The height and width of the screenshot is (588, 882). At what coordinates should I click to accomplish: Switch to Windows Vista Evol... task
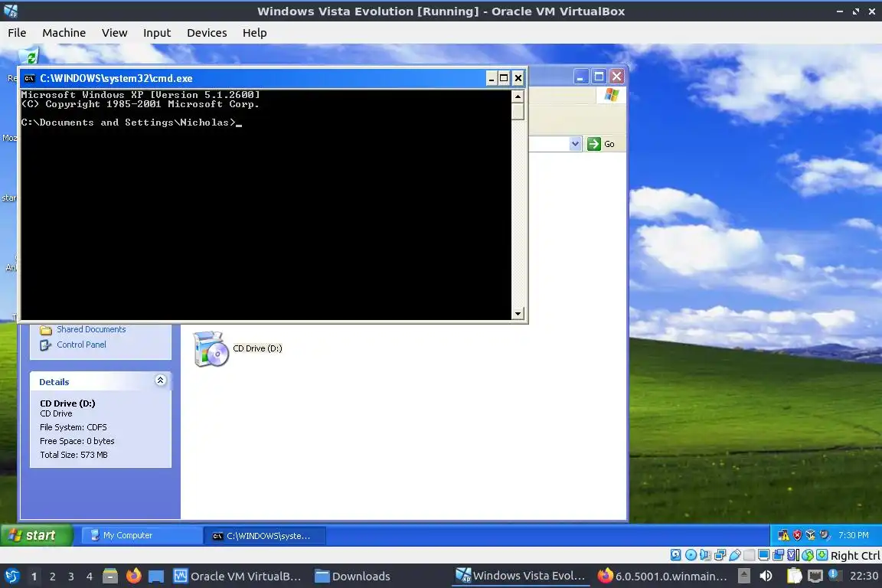[521, 576]
